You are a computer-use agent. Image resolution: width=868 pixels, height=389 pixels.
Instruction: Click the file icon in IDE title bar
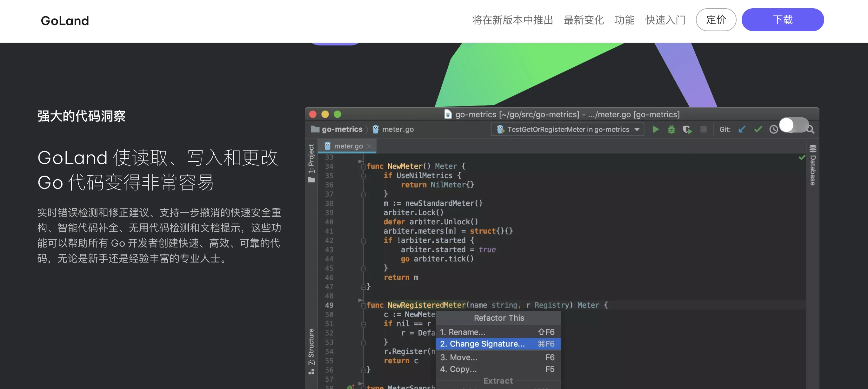pos(447,114)
